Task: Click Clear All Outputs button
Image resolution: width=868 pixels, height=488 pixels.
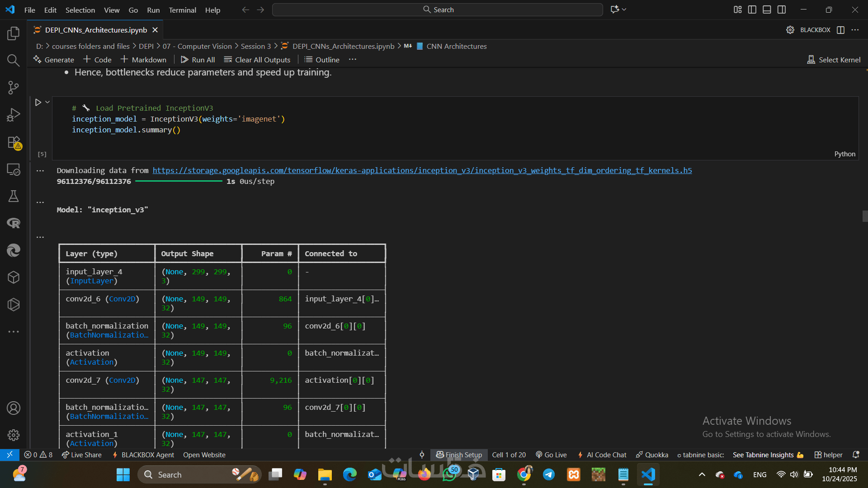Action: click(x=257, y=60)
